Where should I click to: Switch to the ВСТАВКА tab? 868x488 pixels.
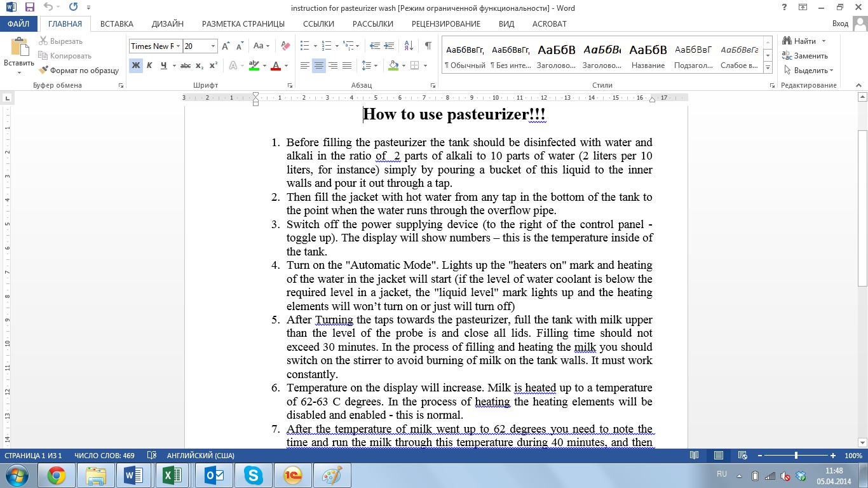coord(117,24)
